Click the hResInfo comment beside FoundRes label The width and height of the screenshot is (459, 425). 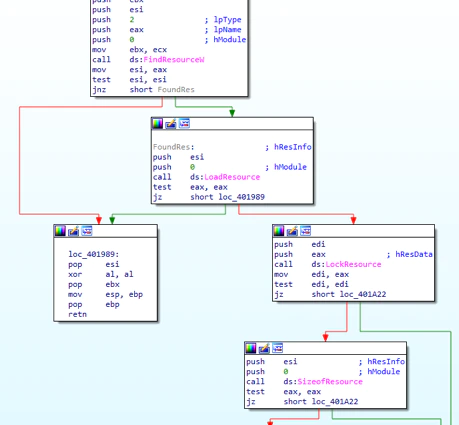tap(288, 147)
